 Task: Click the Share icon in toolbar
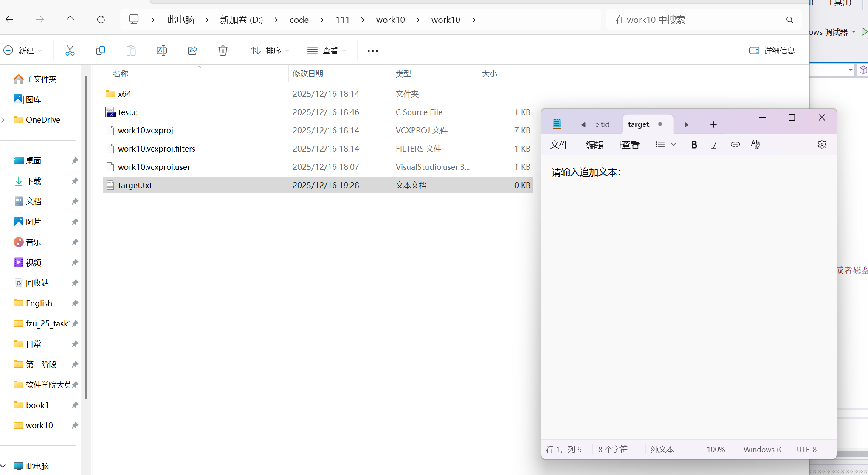tap(192, 51)
